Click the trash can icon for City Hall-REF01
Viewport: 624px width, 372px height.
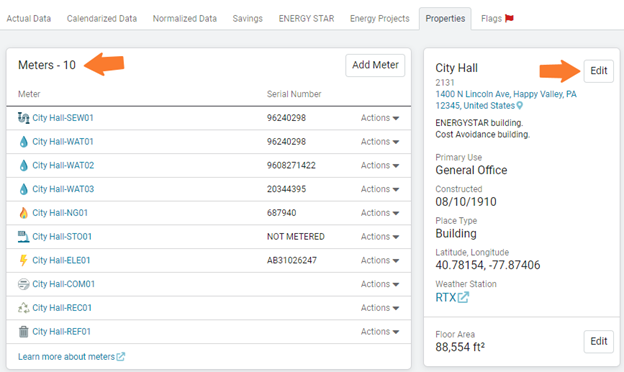(23, 331)
